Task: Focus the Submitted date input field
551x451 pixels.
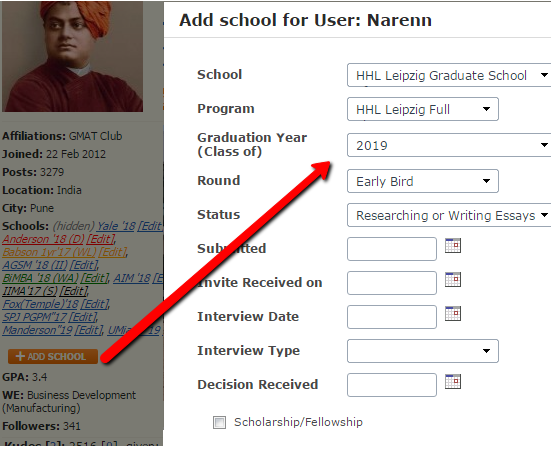Action: 392,249
